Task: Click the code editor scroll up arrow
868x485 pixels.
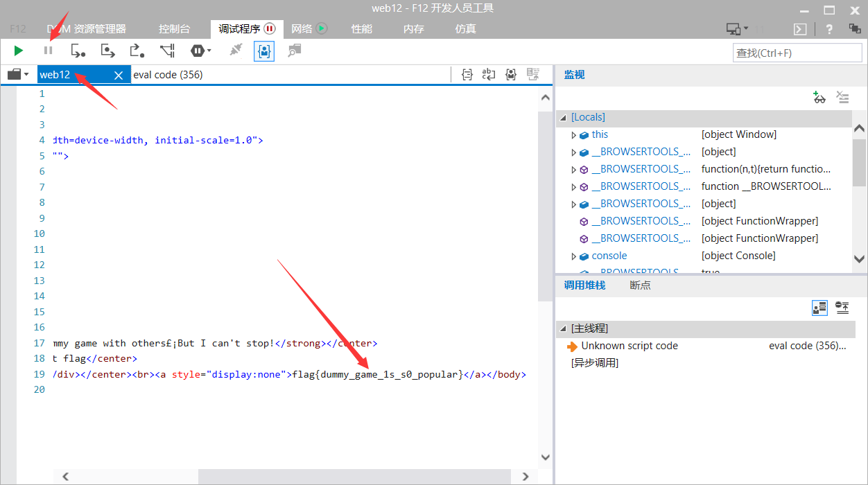Action: coord(545,98)
